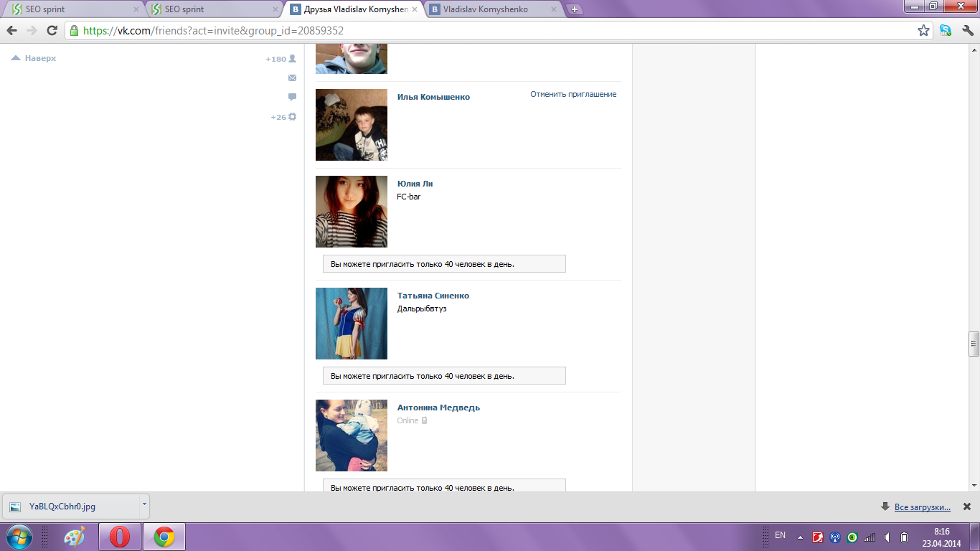
Task: Click the blue wireless antenna tray icon
Action: [835, 537]
